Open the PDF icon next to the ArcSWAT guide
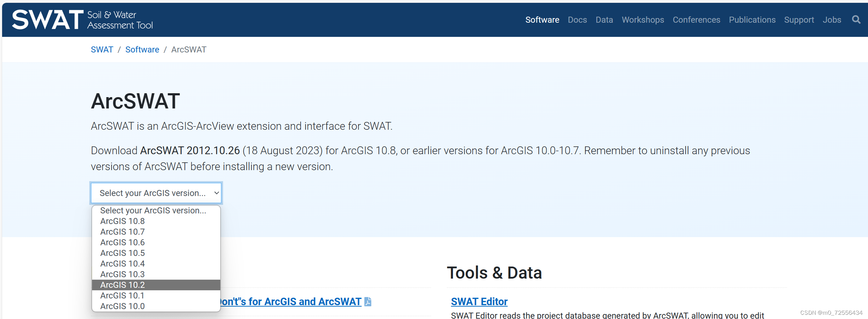This screenshot has height=319, width=868. [368, 302]
